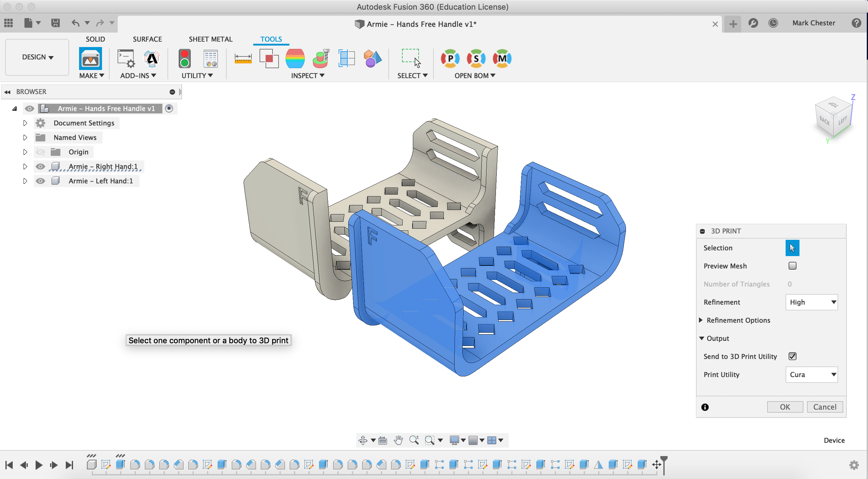Click the OpenBOM S icon

point(476,59)
